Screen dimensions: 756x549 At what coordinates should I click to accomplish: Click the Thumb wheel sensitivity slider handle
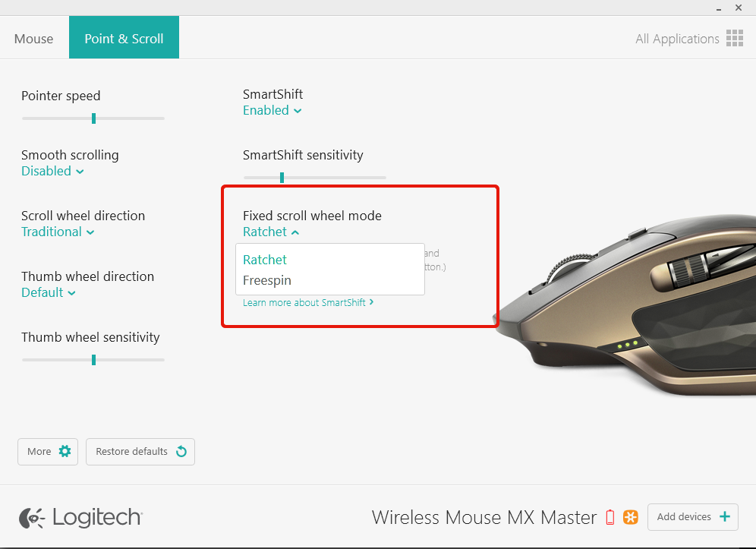[93, 360]
